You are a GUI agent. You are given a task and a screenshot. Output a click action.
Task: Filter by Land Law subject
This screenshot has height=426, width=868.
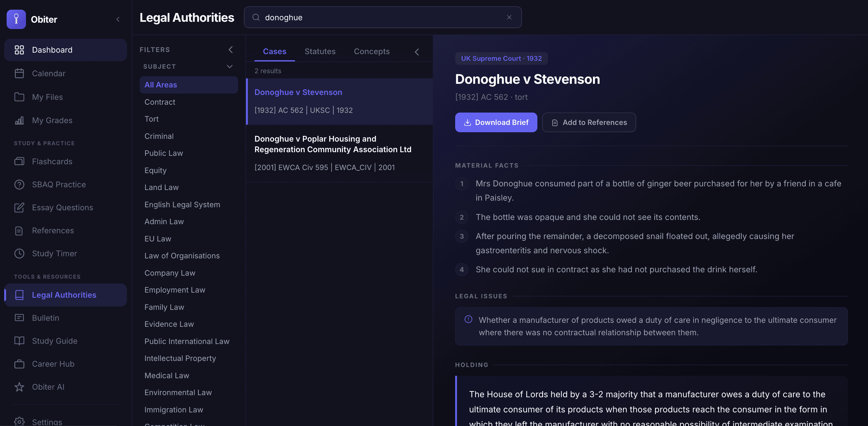click(189, 188)
